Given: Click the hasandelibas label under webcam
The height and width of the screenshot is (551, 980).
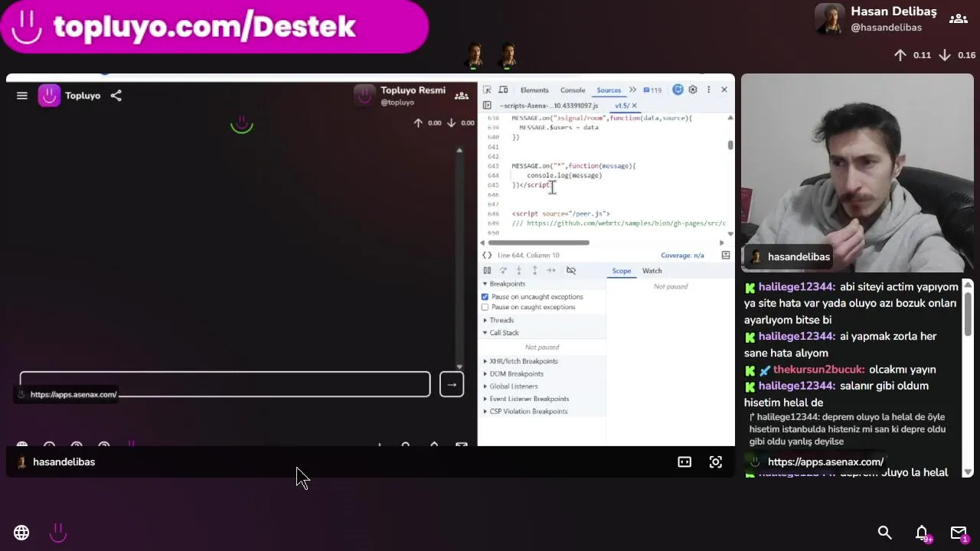Looking at the screenshot, I should click(x=799, y=256).
